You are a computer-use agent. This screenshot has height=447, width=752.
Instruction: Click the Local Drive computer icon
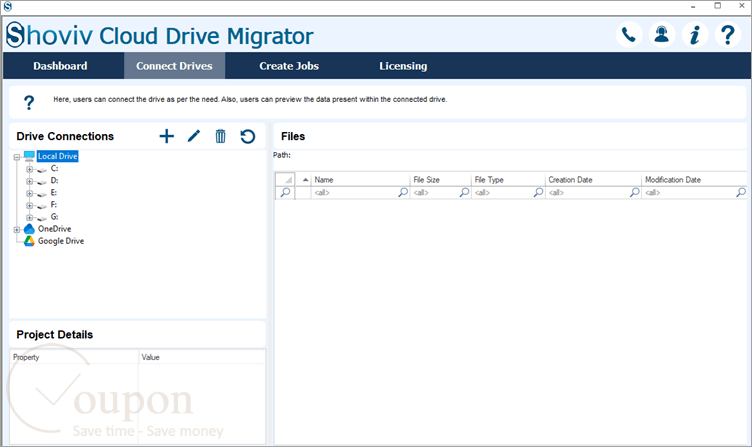pyautogui.click(x=29, y=156)
